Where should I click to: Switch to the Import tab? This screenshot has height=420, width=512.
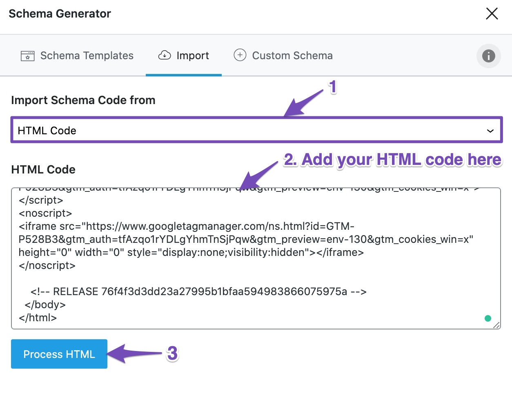click(x=184, y=56)
